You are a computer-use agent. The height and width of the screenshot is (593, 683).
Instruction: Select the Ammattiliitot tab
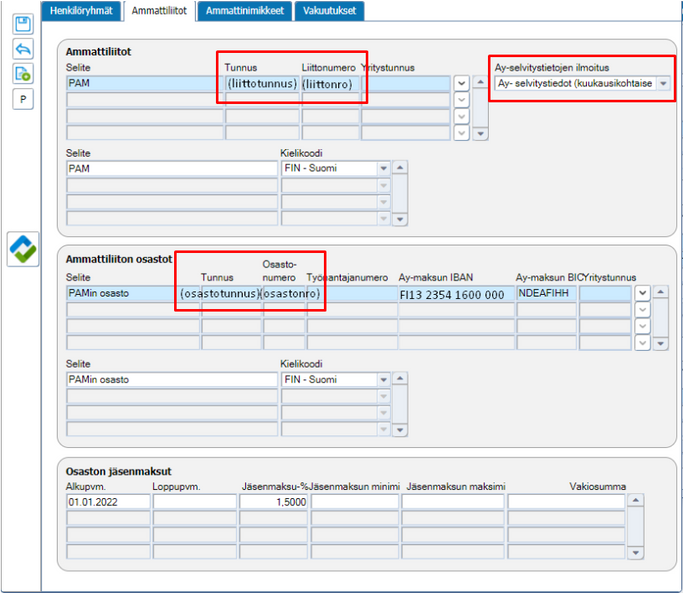[159, 11]
